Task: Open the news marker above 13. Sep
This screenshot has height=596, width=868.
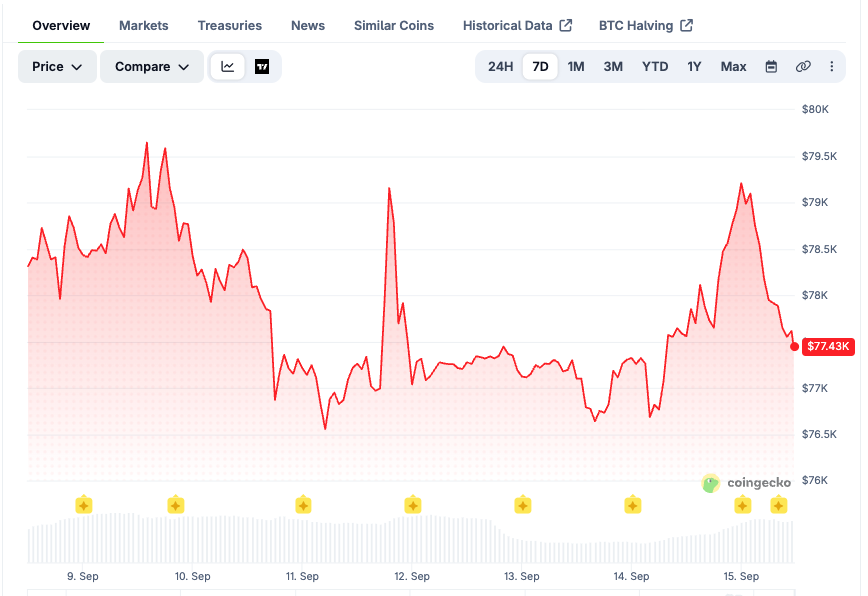Action: point(523,505)
